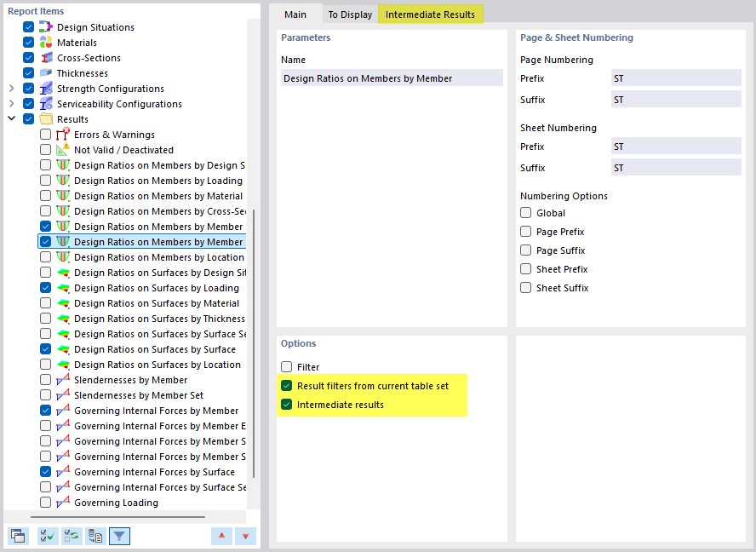Enable the Filter checkbox under Options

click(x=288, y=366)
